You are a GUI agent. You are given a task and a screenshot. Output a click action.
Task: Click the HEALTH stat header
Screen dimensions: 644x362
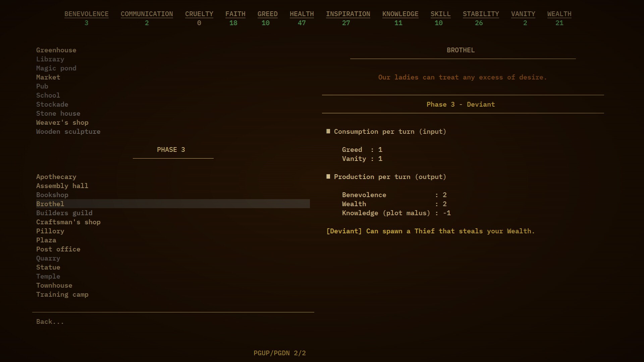click(x=302, y=14)
